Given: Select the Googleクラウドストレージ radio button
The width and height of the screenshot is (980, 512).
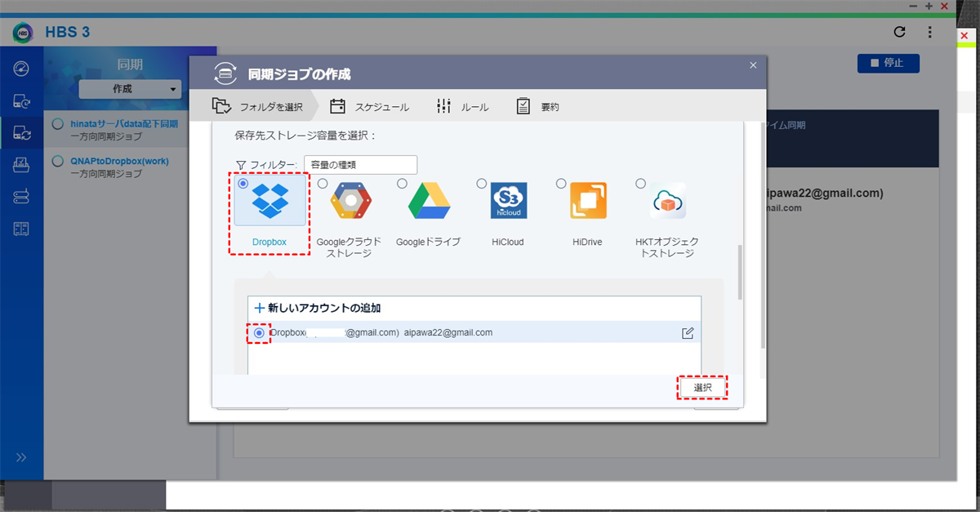Looking at the screenshot, I should tap(323, 184).
